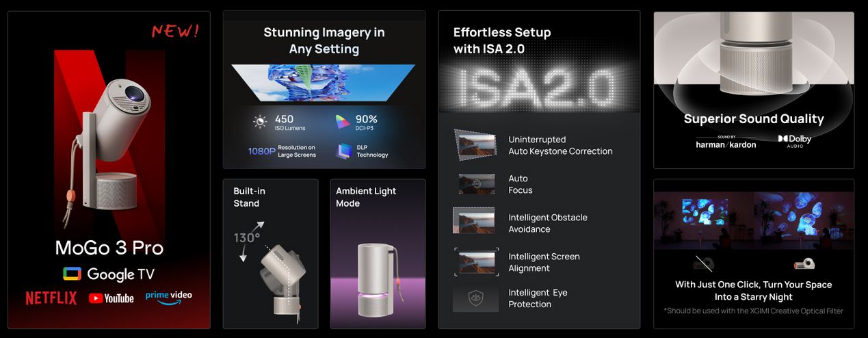Click the MoGo 3 Pro title
The image size is (868, 338).
pos(109,248)
